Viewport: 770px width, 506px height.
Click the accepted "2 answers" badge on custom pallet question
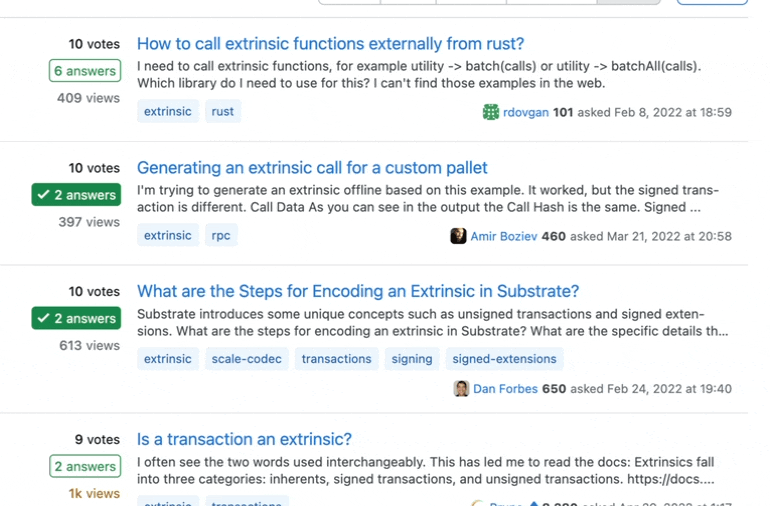tap(76, 195)
